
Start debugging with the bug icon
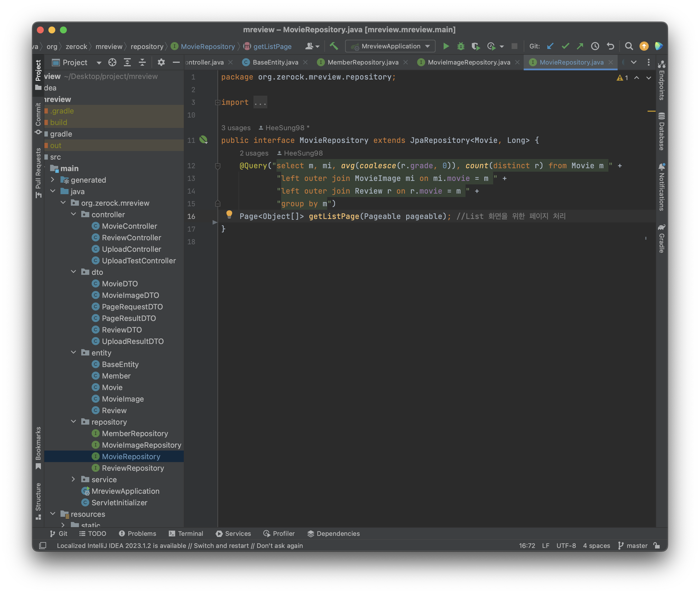[x=461, y=46]
